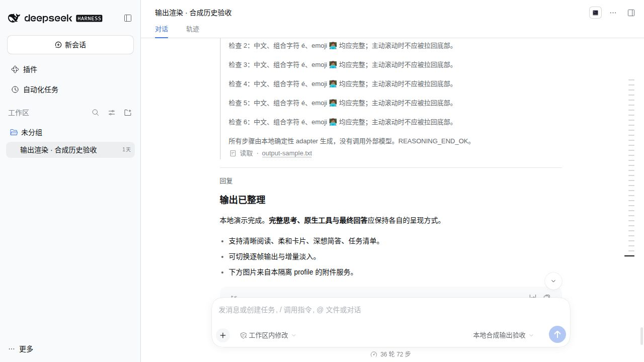Click the 检查 6 line of text
The width and height of the screenshot is (644, 362).
342,122
